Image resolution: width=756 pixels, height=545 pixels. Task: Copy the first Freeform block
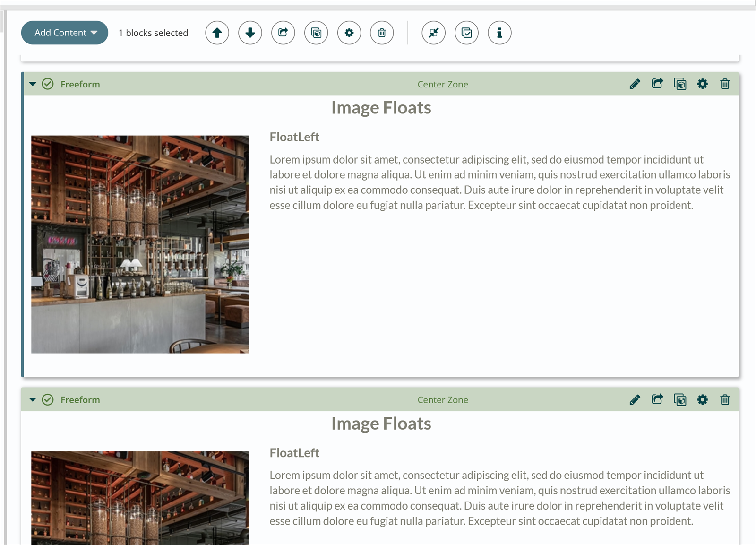(680, 84)
